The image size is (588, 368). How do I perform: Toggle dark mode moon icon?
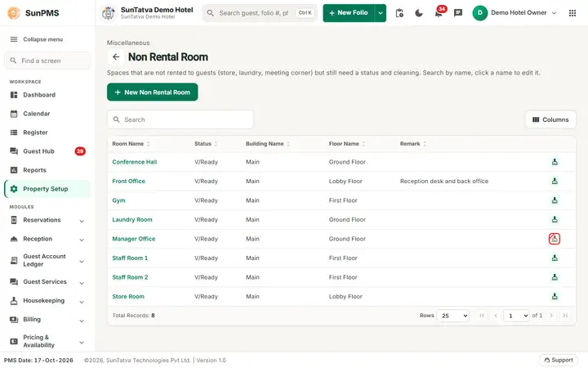pos(419,13)
